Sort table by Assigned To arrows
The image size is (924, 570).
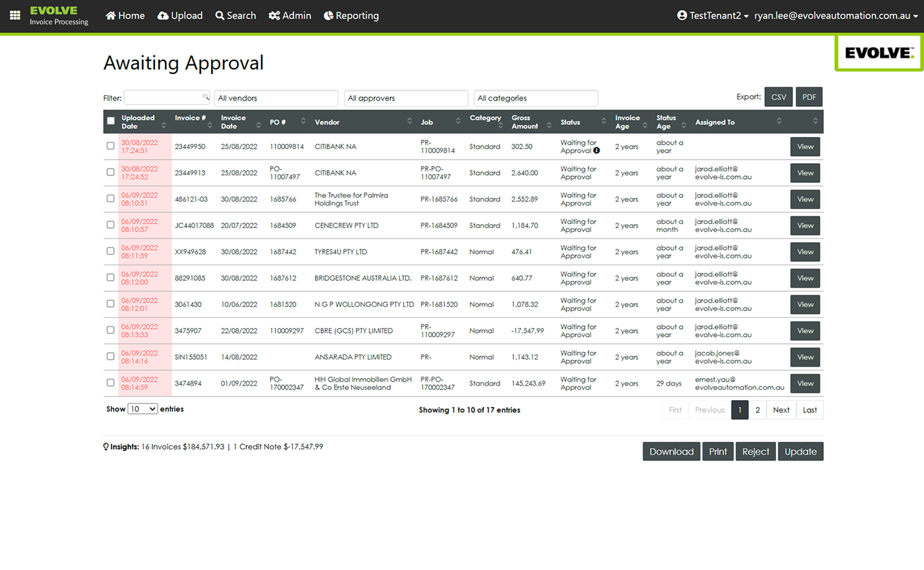(779, 122)
